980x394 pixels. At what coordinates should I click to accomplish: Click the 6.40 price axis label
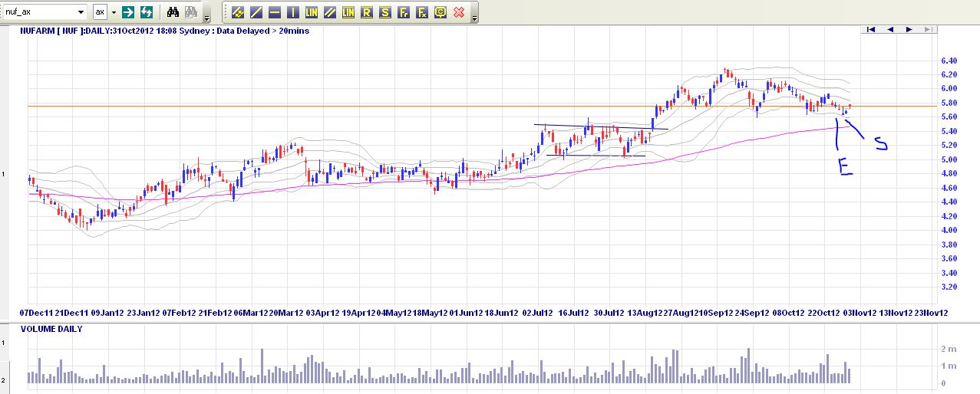coord(949,61)
